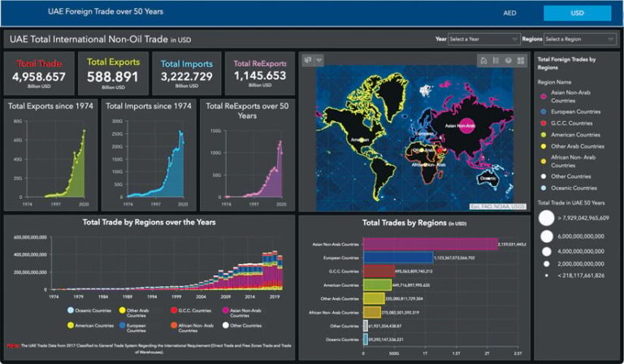Screen dimensions: 624x364
Task: Toggle European Countries series in chart legend
Action: point(132,327)
